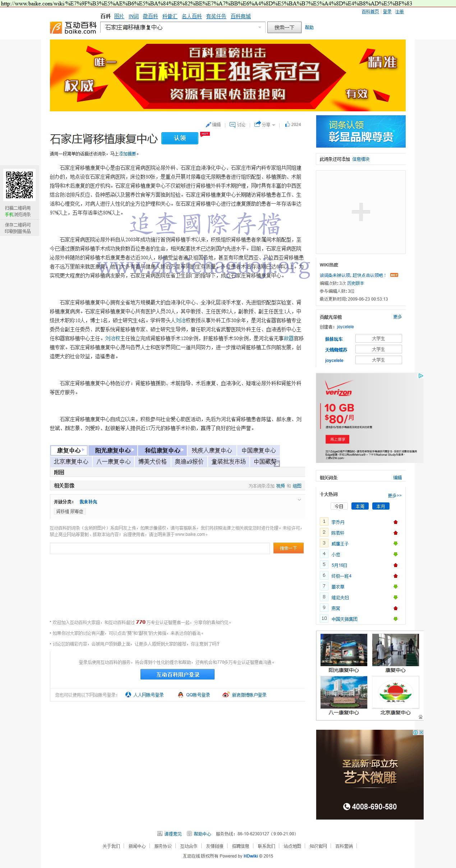
Task: Open the search box suggestion dropdown
Action: 260,27
